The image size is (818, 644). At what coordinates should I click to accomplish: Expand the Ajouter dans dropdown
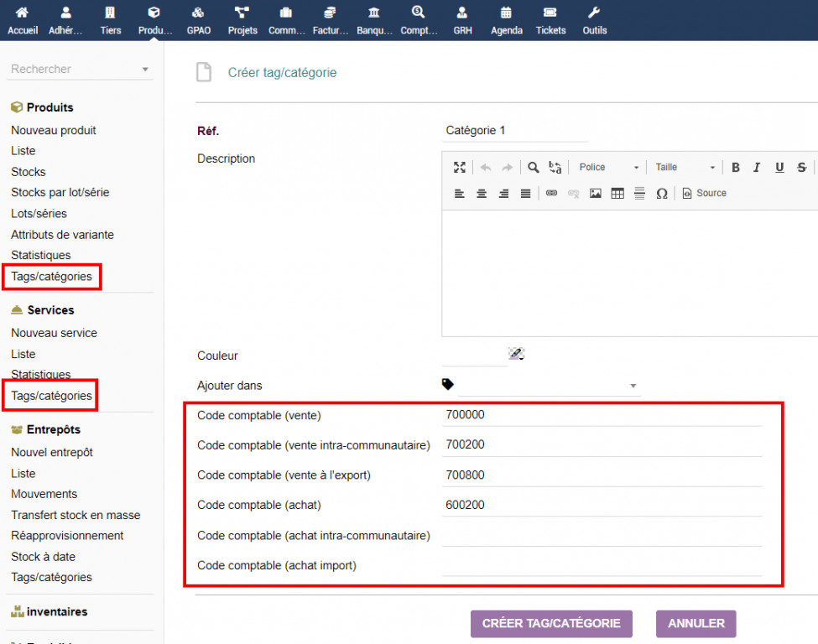pos(633,387)
